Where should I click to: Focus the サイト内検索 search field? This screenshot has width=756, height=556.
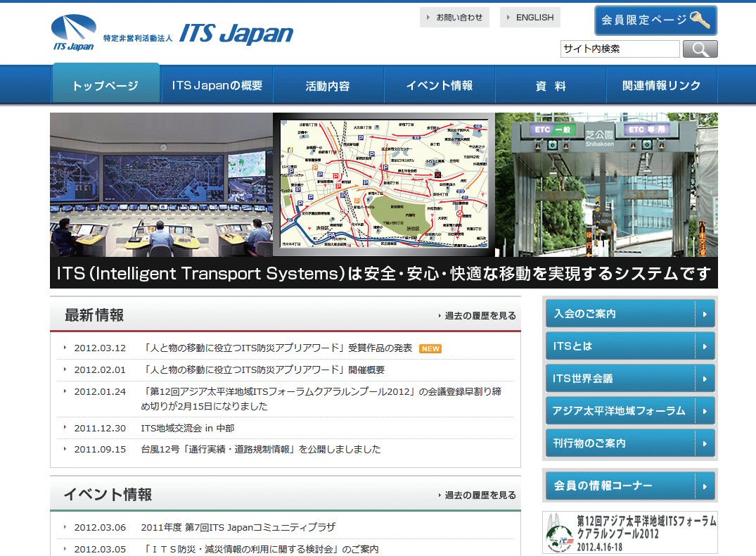click(x=620, y=49)
